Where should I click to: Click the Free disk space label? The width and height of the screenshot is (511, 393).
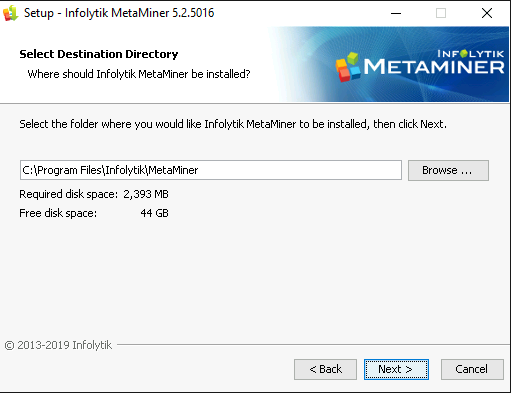(58, 213)
